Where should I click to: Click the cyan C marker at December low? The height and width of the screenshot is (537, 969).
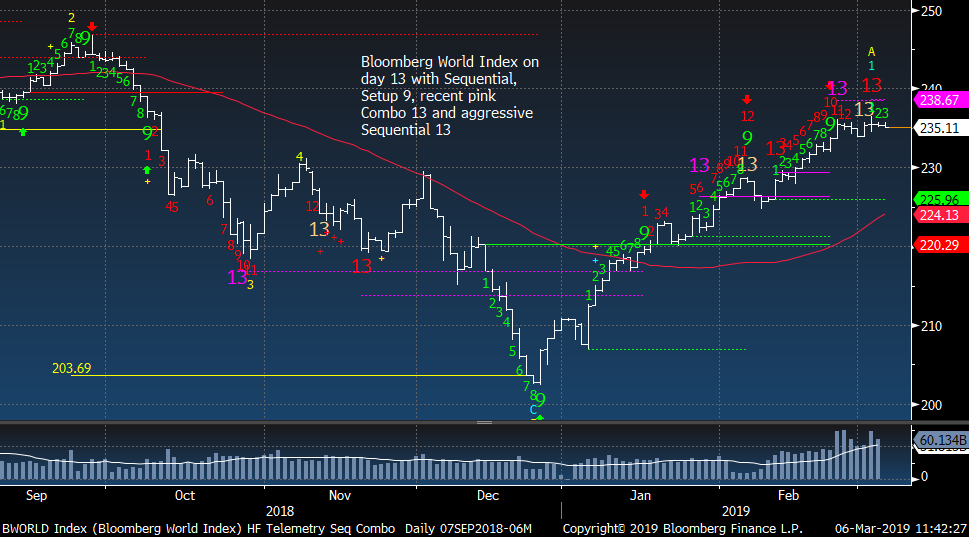(x=533, y=410)
